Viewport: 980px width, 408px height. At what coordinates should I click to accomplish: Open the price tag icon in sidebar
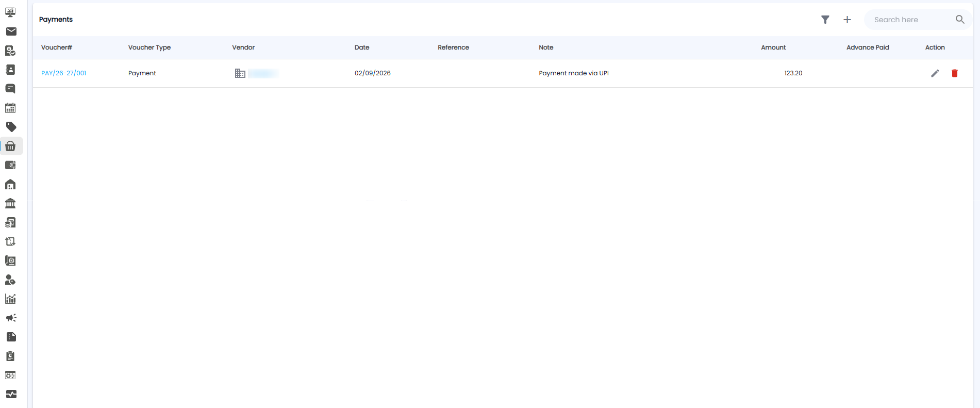[11, 127]
